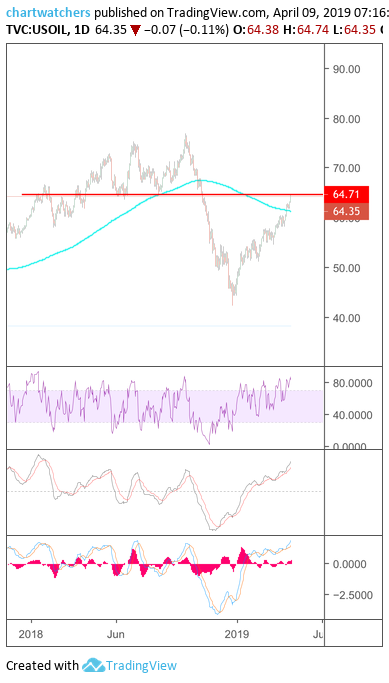This screenshot has height=683, width=389.
Task: Click the TradingView logo icon at bottom
Action: click(x=93, y=665)
